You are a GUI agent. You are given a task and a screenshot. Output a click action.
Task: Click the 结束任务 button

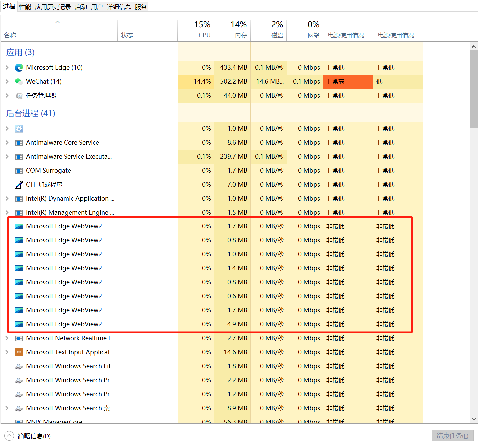tap(452, 436)
